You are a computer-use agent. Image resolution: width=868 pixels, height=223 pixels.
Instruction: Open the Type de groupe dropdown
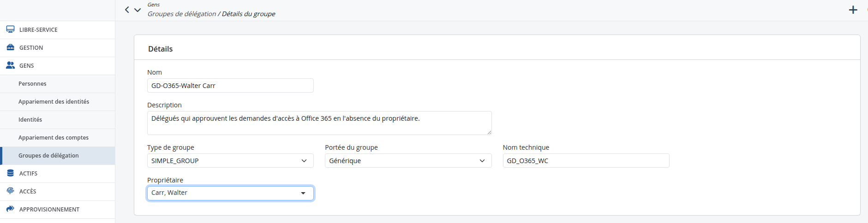230,160
